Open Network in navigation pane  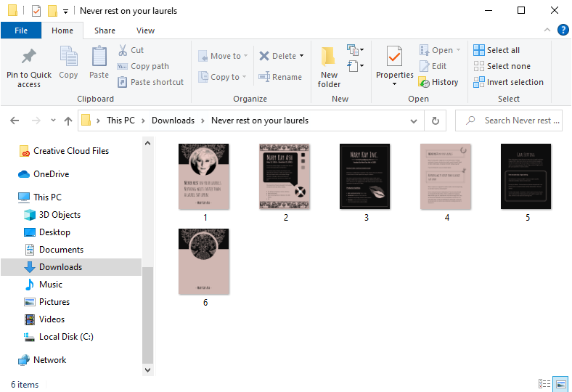coord(42,360)
